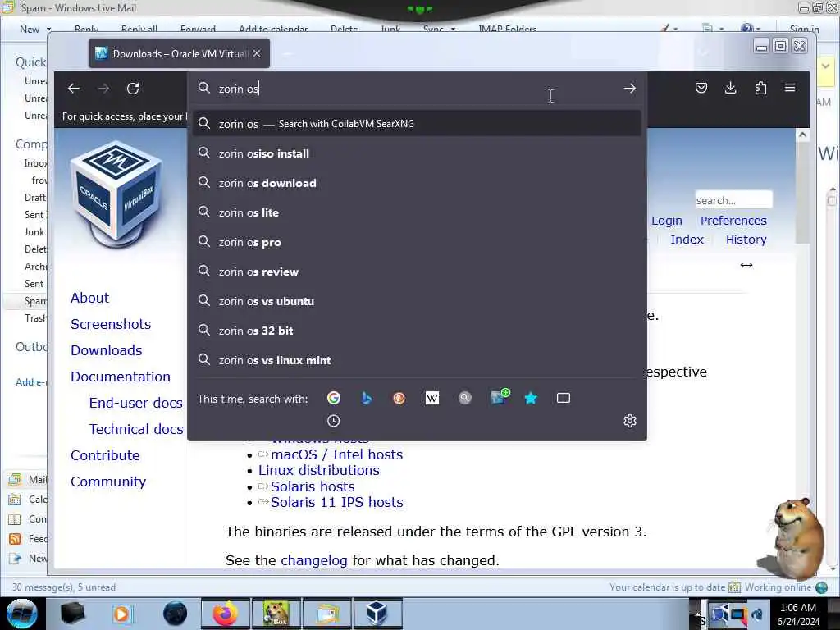Select the Downloads – Oracle VM VirtualBox tab

pos(180,53)
